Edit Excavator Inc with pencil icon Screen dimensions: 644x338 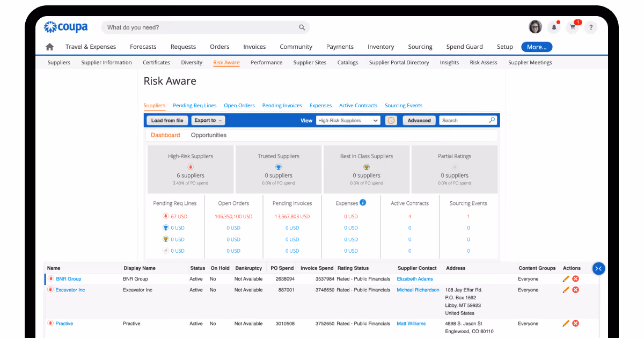566,290
